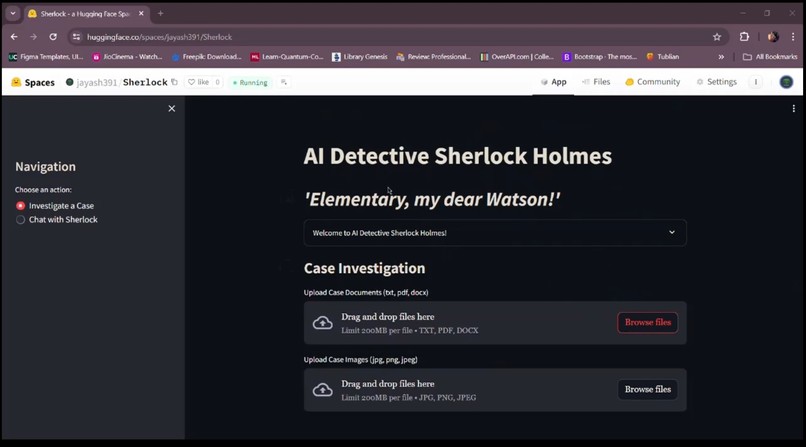This screenshot has height=447, width=806.
Task: Click the cloud upload icon for images
Action: pos(323,390)
